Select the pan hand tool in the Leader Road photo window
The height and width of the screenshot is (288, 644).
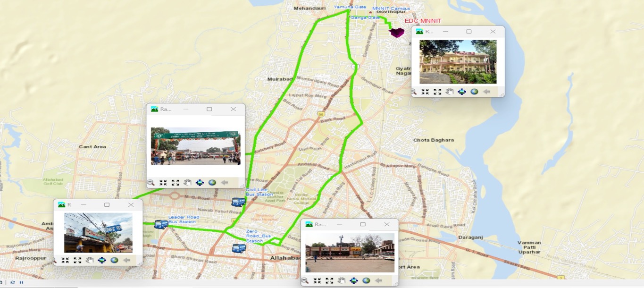coord(90,260)
